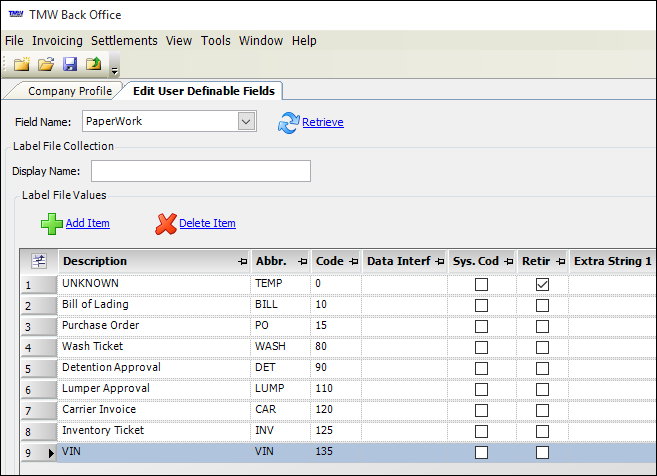The width and height of the screenshot is (657, 476).
Task: Click the folder with green arrow icon
Action: pos(94,65)
